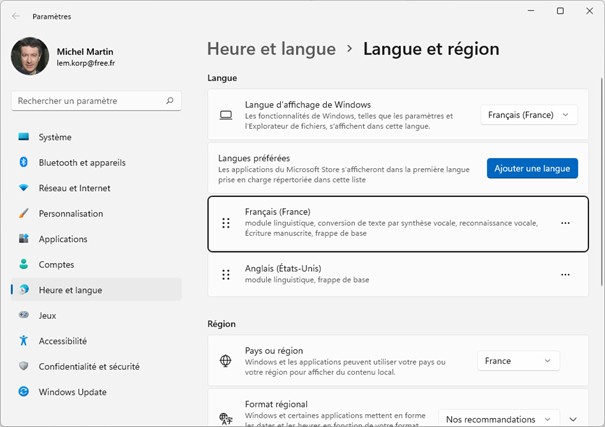Screen dimensions: 605x427
Task: Click the Langues préférées label
Action: click(254, 158)
